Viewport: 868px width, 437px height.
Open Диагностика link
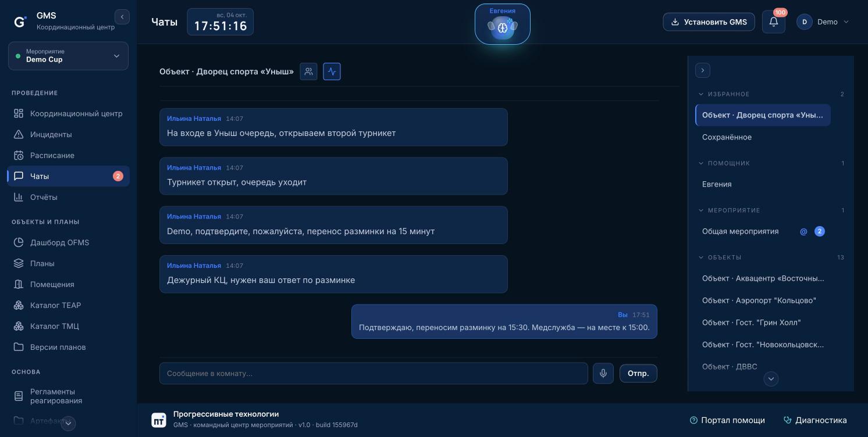point(815,420)
